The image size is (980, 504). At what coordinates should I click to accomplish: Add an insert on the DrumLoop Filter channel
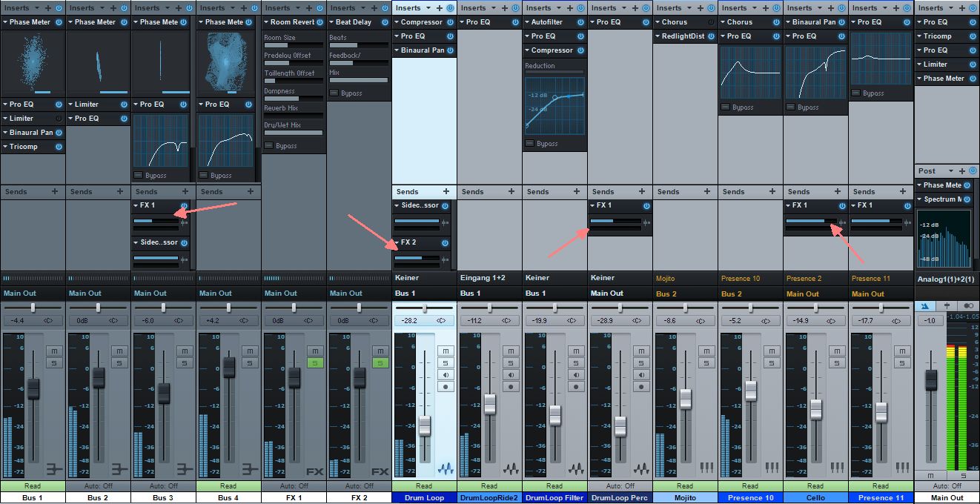(571, 8)
